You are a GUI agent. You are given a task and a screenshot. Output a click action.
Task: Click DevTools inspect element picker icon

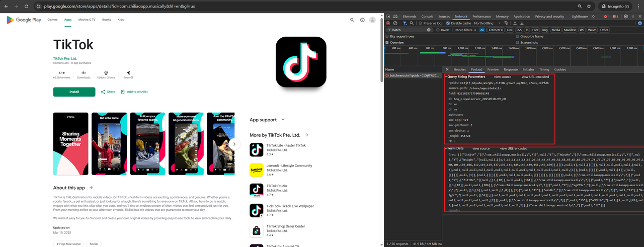coord(389,17)
